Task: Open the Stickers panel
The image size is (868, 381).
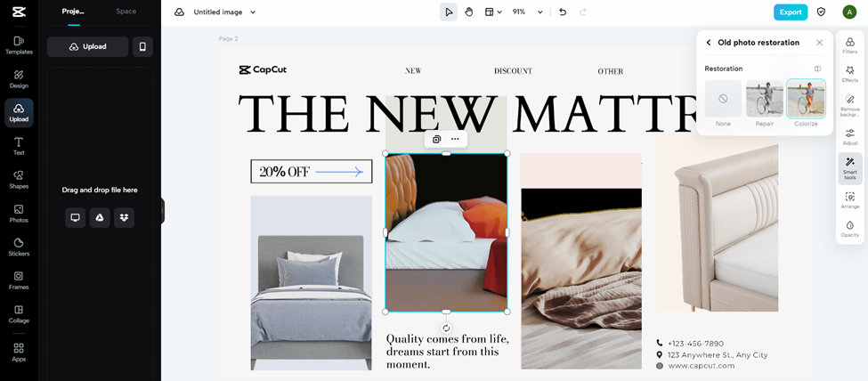Action: (x=19, y=247)
